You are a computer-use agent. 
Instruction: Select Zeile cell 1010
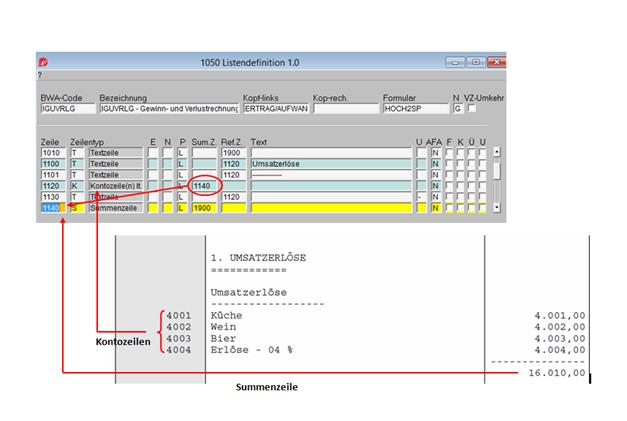click(x=53, y=153)
